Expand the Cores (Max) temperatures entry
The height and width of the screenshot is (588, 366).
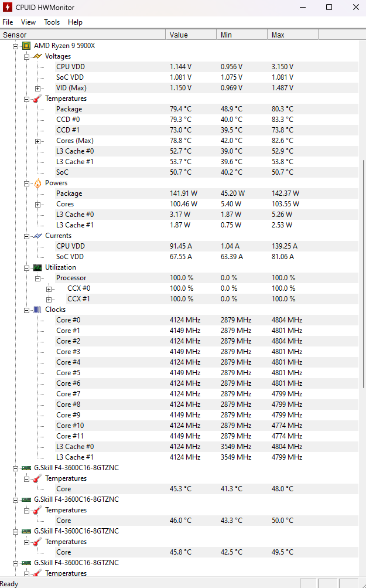pyautogui.click(x=38, y=141)
